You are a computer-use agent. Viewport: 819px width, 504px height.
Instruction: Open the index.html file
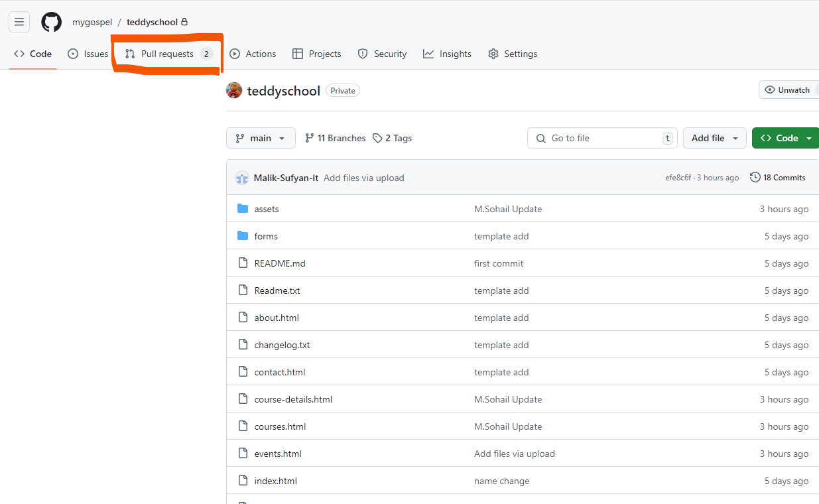(275, 481)
